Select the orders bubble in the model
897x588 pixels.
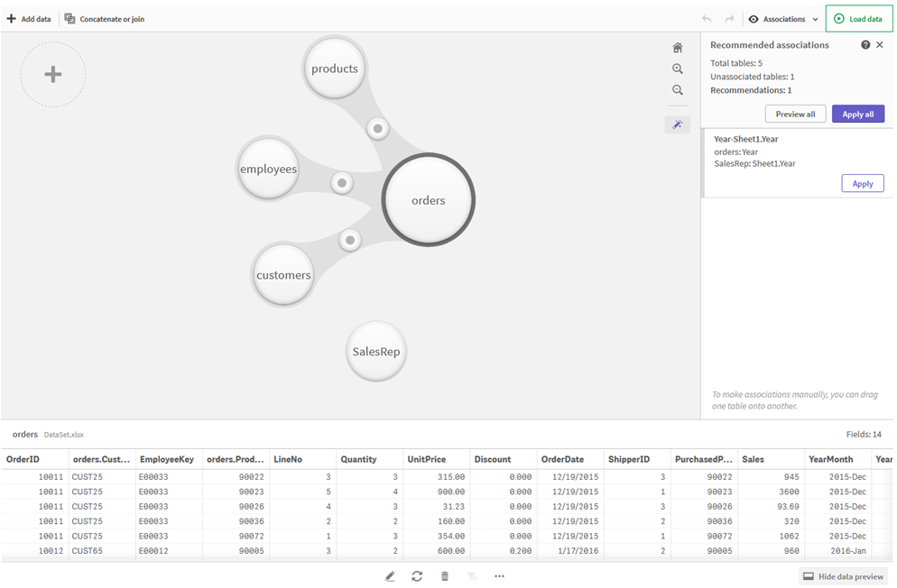(x=428, y=199)
